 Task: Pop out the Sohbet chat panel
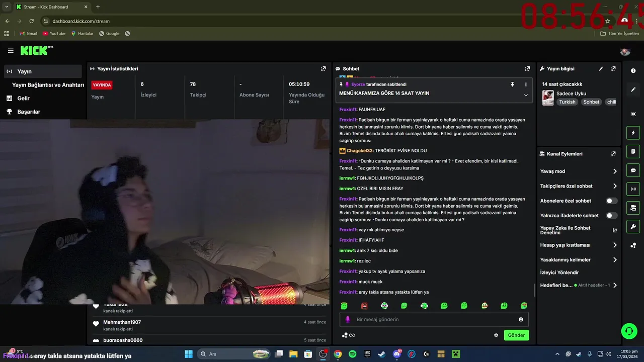527,69
